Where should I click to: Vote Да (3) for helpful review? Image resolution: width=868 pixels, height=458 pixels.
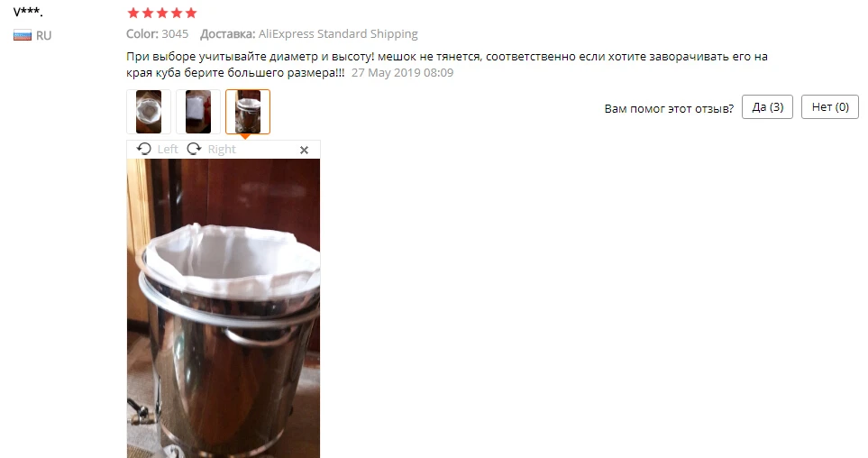767,107
